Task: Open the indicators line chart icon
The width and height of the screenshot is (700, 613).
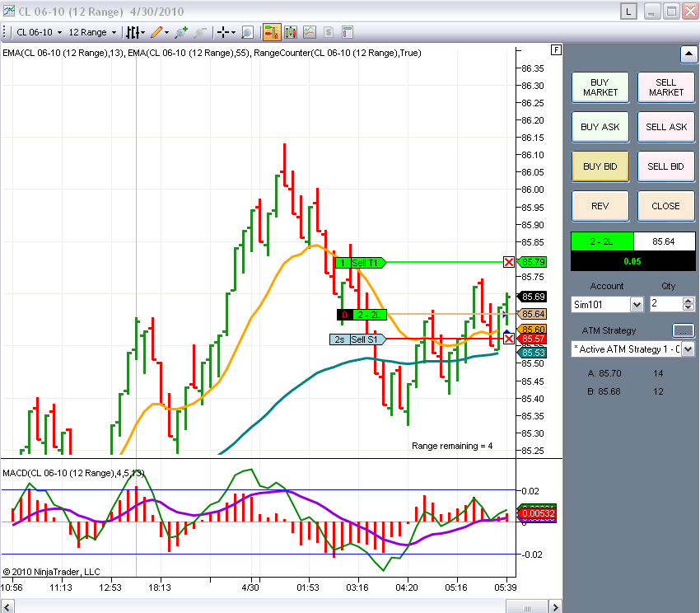Action: pos(310,32)
